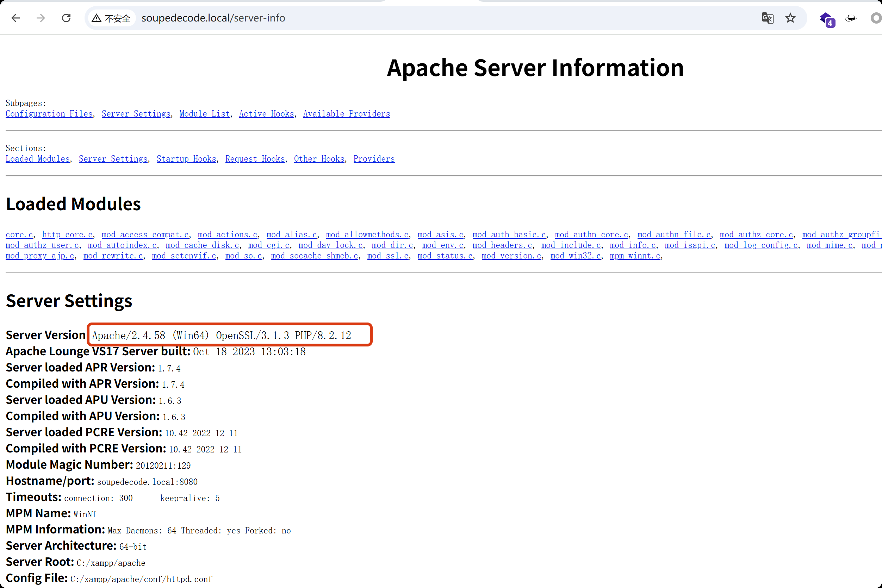Click the mod_rewrite.c module link

[113, 255]
